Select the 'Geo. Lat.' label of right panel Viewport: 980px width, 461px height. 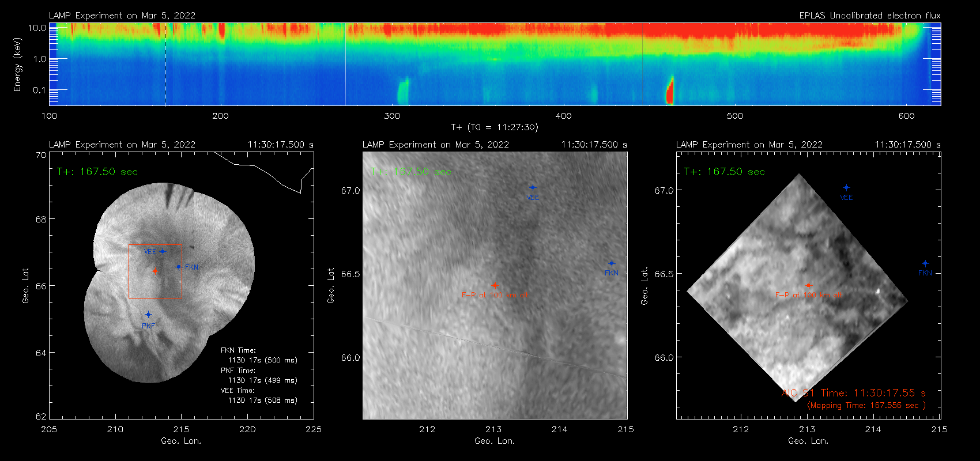644,286
